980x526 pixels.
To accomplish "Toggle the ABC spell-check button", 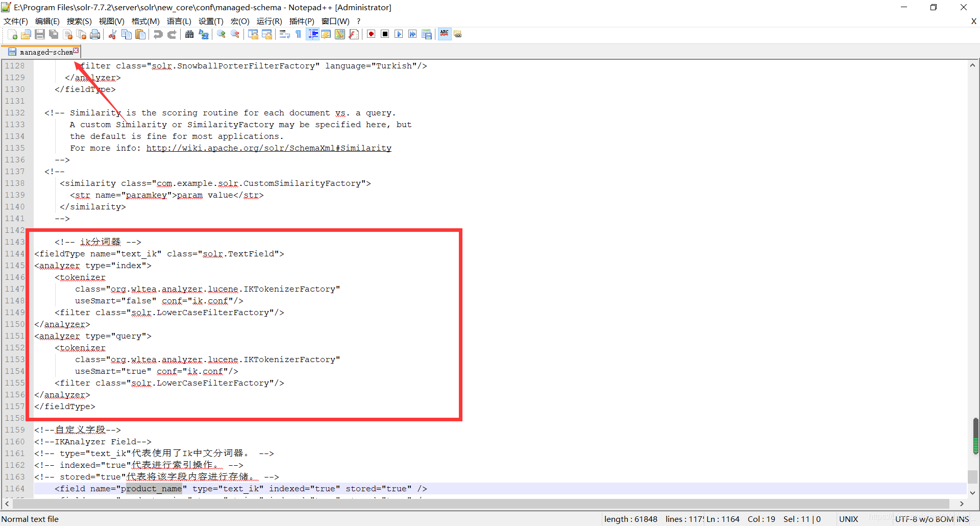I will pyautogui.click(x=445, y=34).
